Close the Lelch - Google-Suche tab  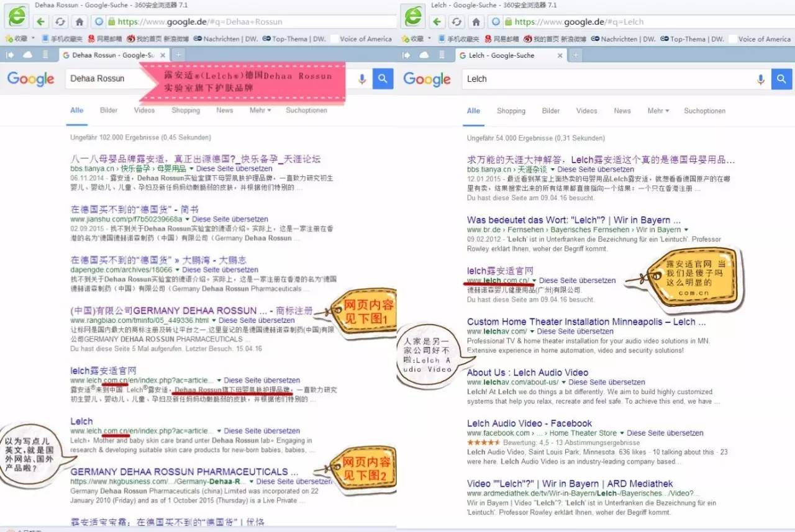click(x=559, y=55)
